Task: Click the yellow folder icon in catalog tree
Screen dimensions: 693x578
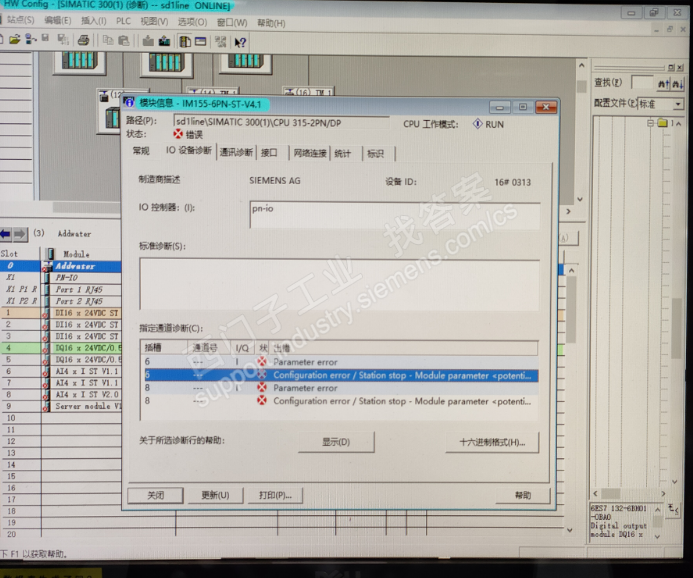Action: (x=662, y=123)
